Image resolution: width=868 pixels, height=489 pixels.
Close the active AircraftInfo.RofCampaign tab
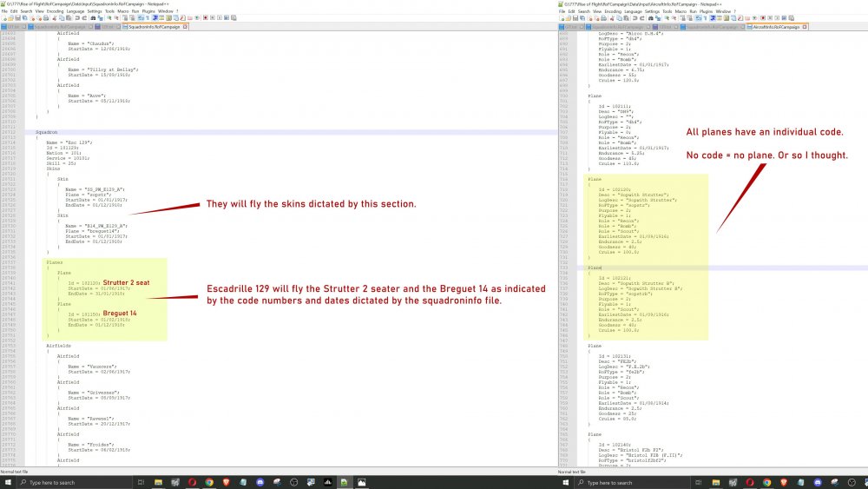coord(805,27)
